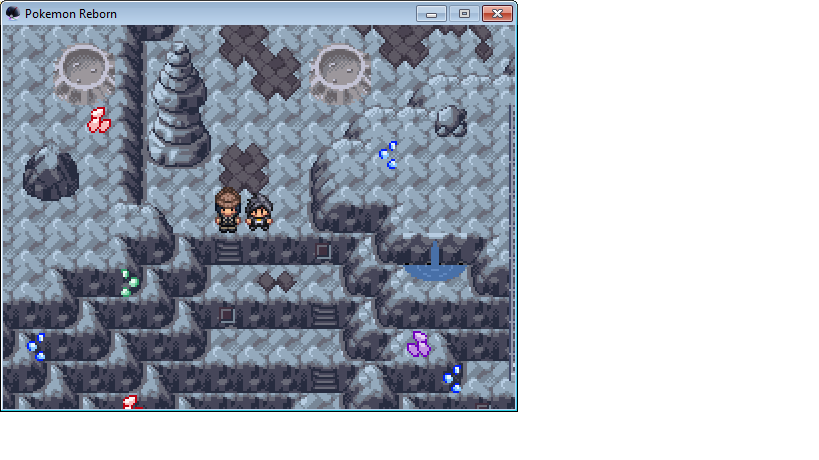Select blue crystals right of purple crystal
The width and height of the screenshot is (819, 460).
click(452, 379)
